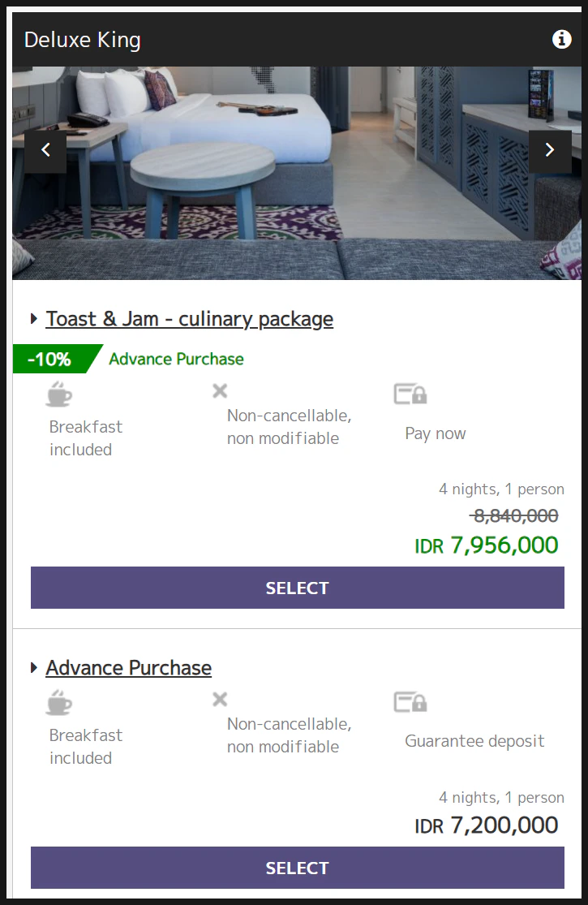Open the Advance Purchase rate link
The image size is (588, 905).
click(x=129, y=668)
